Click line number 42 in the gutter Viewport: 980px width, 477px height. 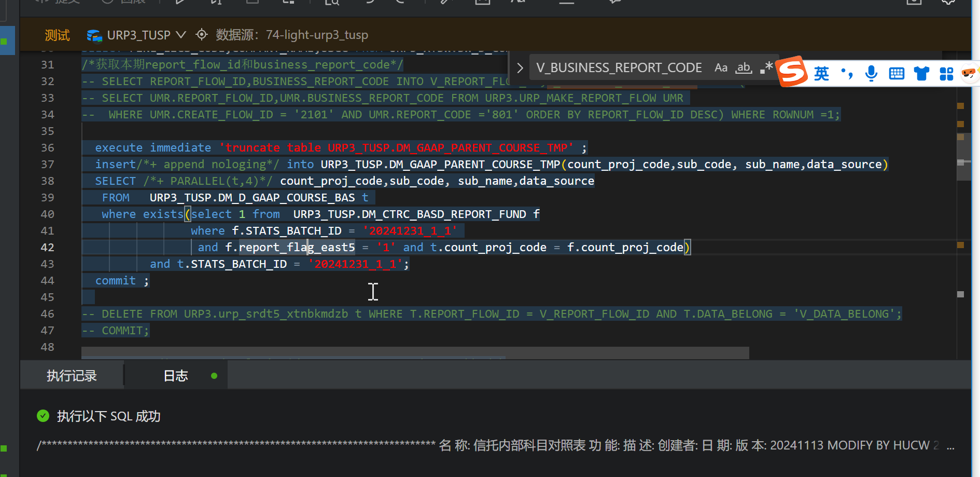48,248
